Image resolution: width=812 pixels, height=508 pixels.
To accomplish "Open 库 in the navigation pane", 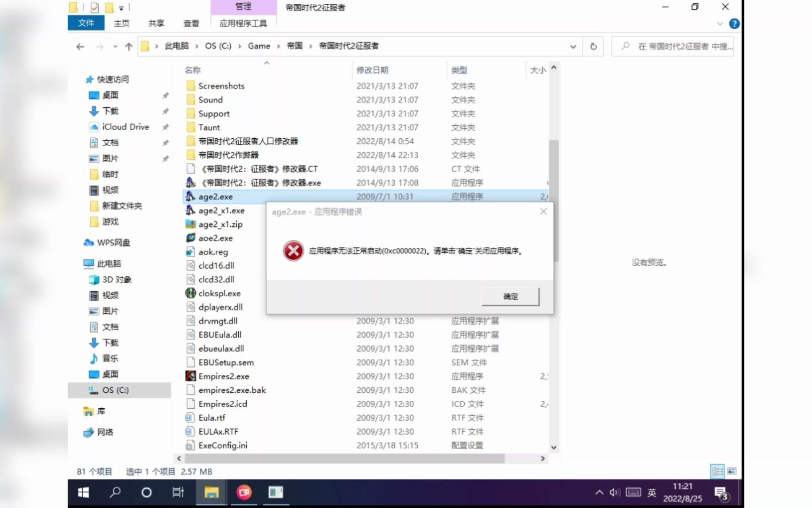I will pyautogui.click(x=101, y=412).
